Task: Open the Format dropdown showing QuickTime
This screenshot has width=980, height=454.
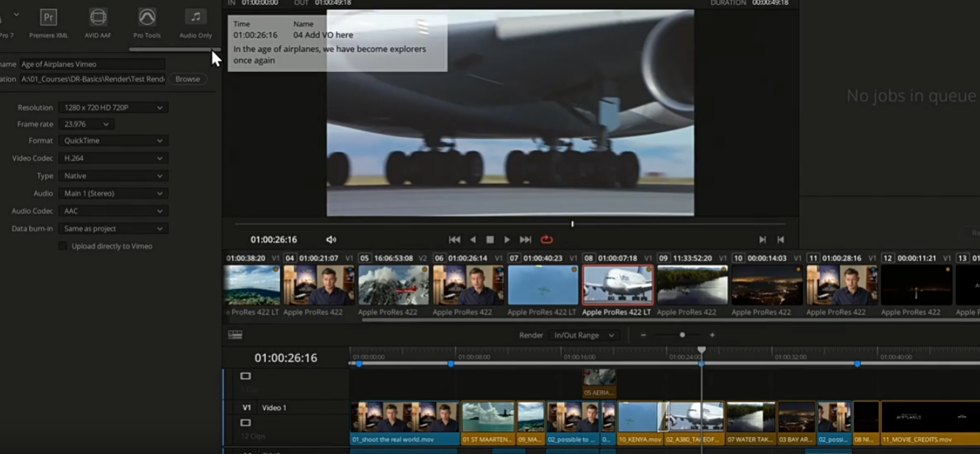Action: coord(113,141)
